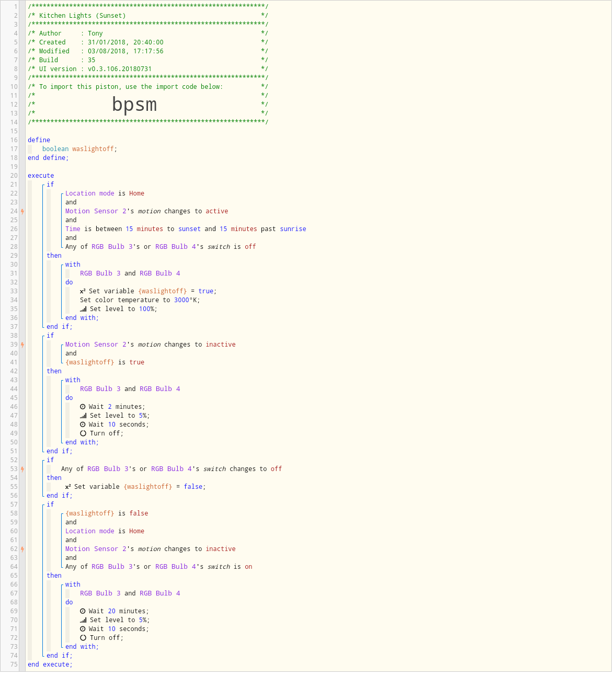Click the if statement on line 38
This screenshot has height=676, width=616.
[50, 336]
